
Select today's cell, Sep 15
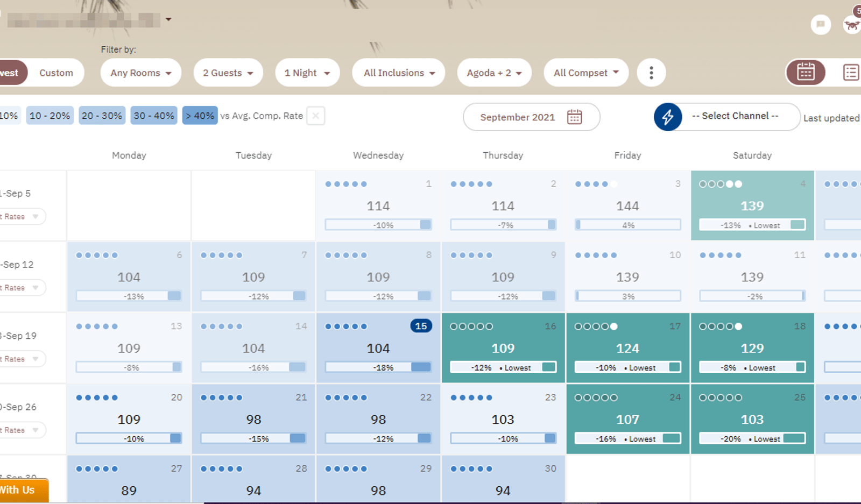pos(378,347)
